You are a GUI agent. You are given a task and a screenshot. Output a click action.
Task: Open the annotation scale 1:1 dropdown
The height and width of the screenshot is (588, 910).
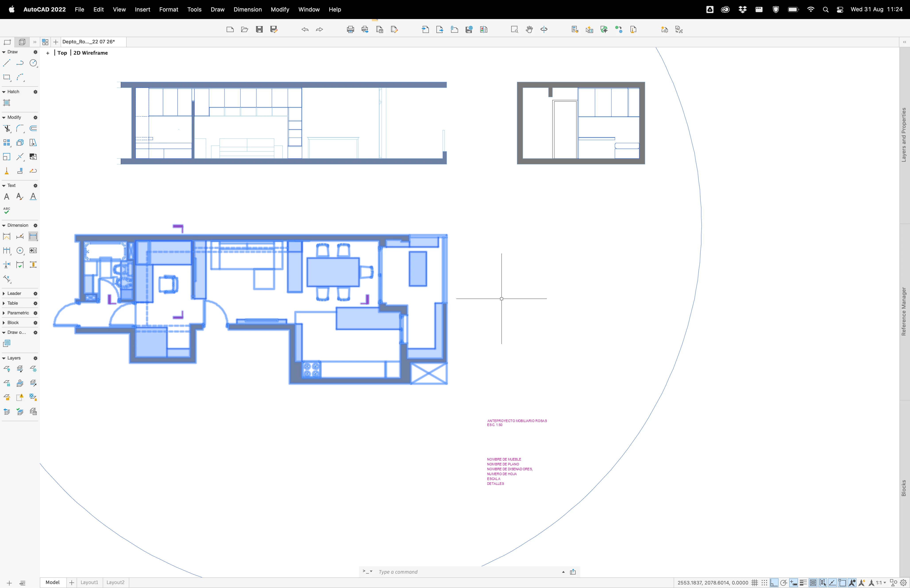point(881,583)
